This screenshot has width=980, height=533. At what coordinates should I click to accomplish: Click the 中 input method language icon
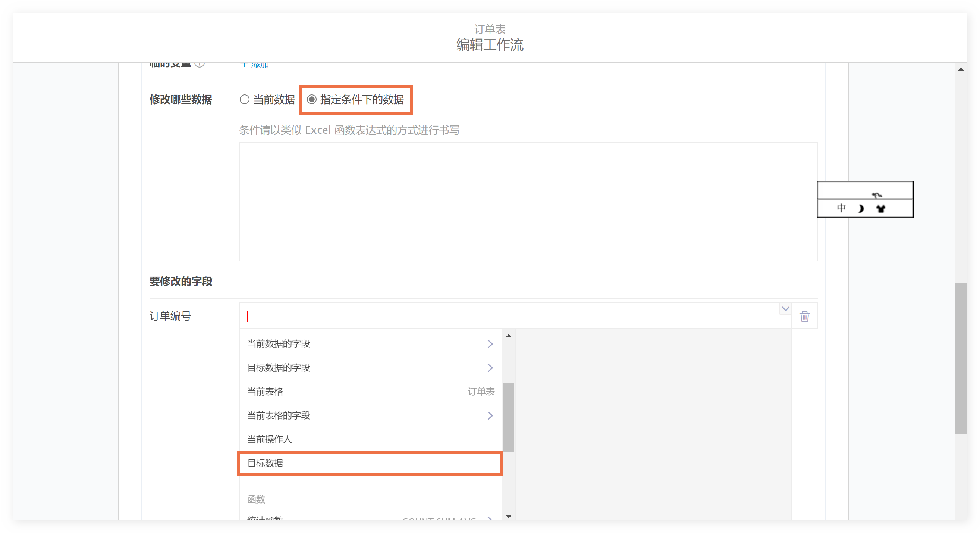click(841, 208)
